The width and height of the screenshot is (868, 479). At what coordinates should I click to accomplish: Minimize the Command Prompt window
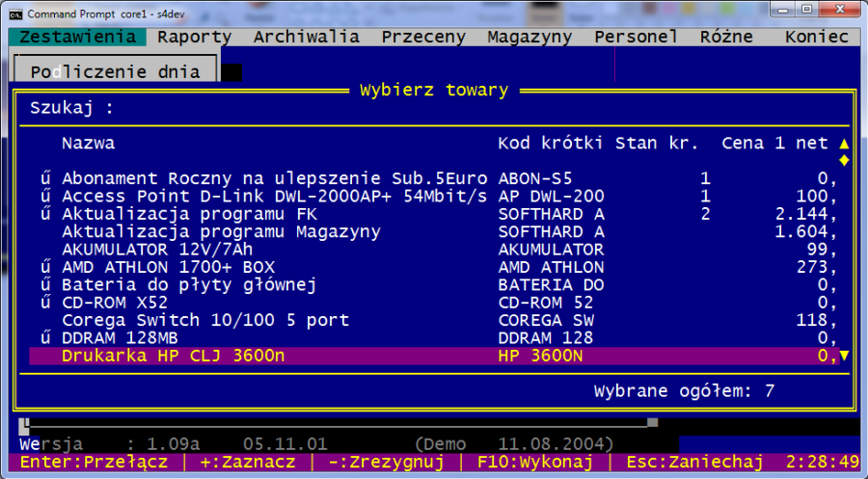tap(782, 10)
